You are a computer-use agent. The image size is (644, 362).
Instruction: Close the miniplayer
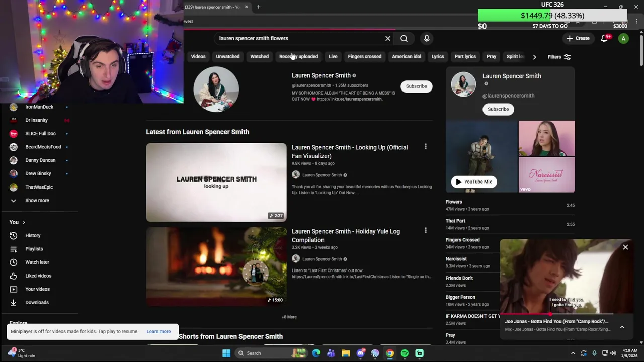(x=625, y=247)
